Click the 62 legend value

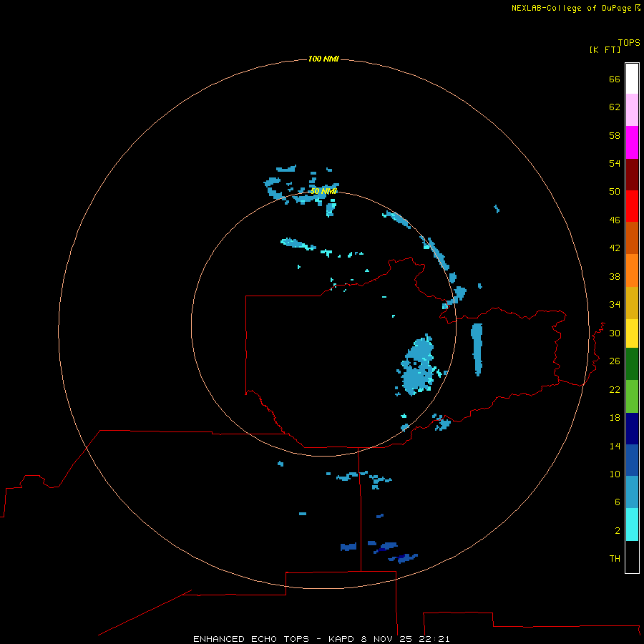click(615, 107)
